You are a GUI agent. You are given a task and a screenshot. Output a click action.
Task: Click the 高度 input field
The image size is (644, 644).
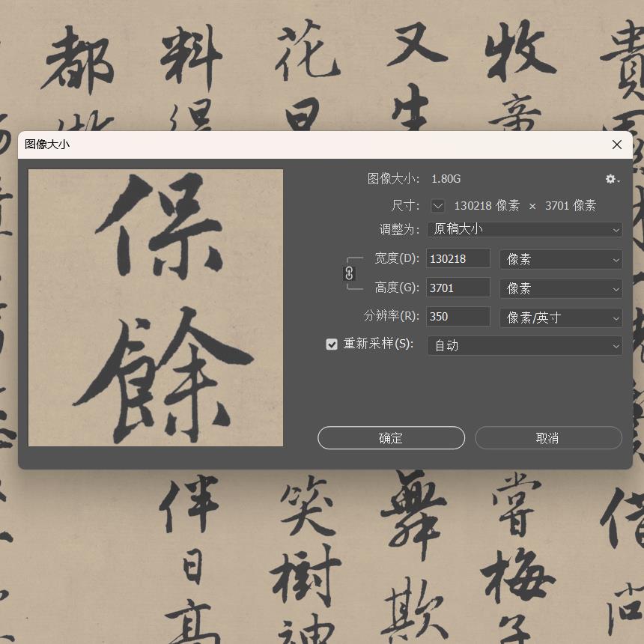point(458,288)
